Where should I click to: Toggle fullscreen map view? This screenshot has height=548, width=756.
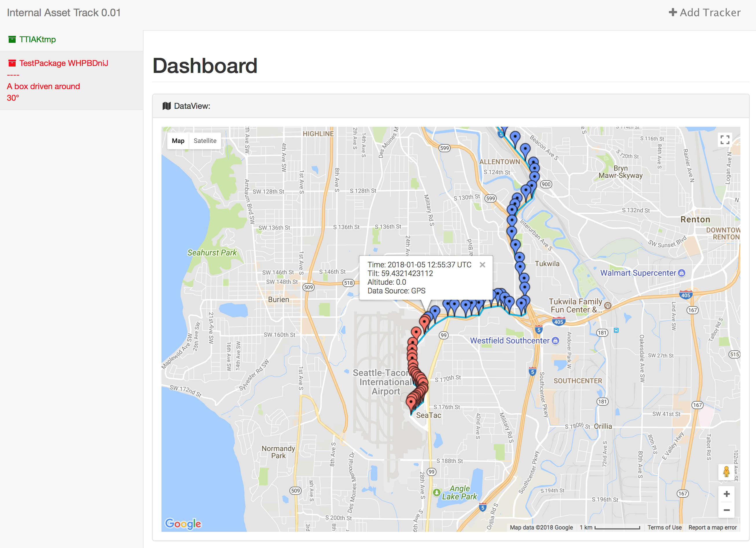pos(725,139)
